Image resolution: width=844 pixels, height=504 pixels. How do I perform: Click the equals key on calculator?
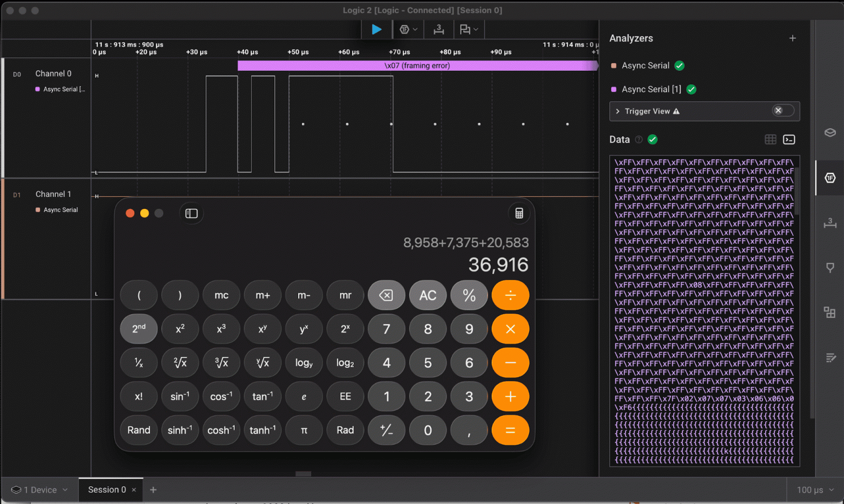pyautogui.click(x=510, y=430)
